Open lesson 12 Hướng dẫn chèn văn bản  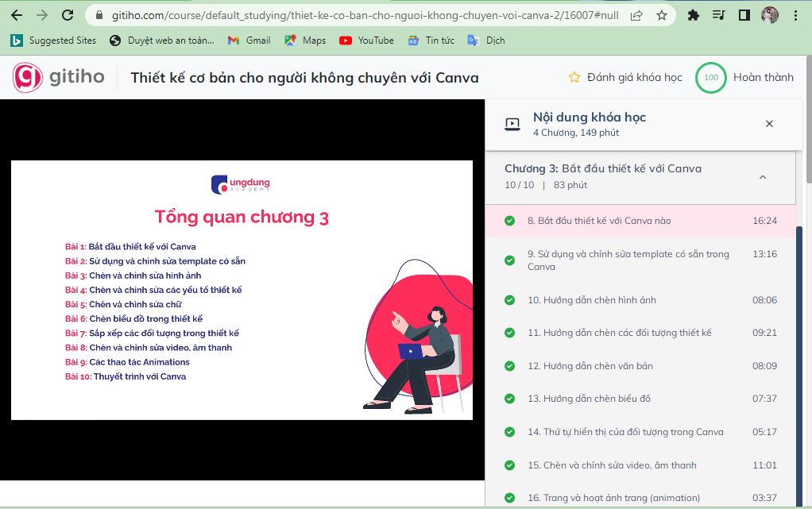click(x=640, y=365)
